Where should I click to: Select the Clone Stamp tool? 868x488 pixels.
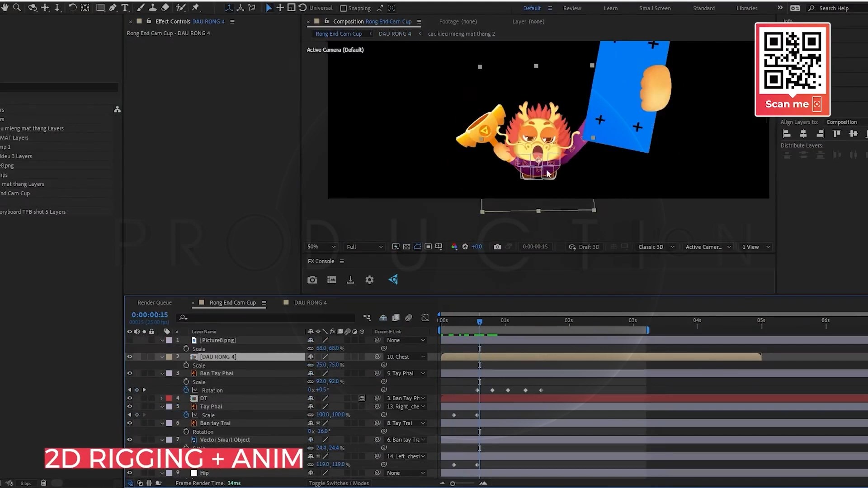[153, 8]
